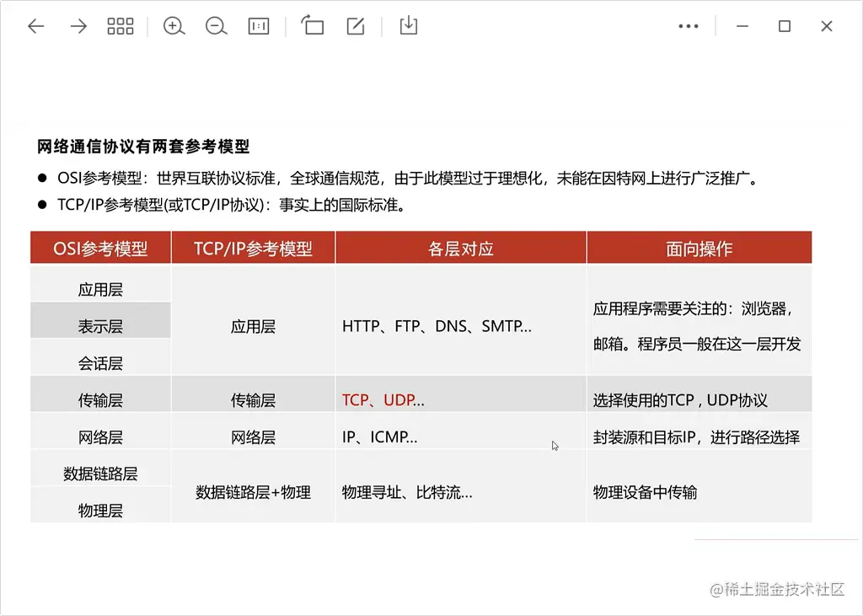Open the thumbnail grid view icon
Image resolution: width=863 pixels, height=616 pixels.
(121, 26)
